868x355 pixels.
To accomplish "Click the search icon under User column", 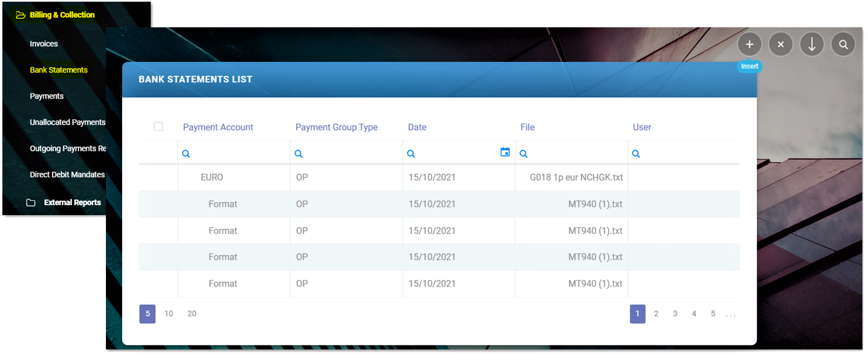I will 636,154.
